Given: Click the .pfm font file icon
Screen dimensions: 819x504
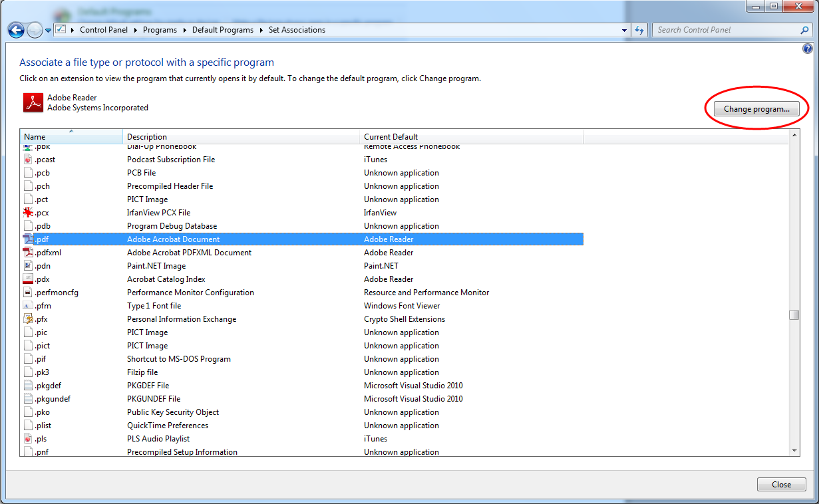Looking at the screenshot, I should tap(28, 306).
